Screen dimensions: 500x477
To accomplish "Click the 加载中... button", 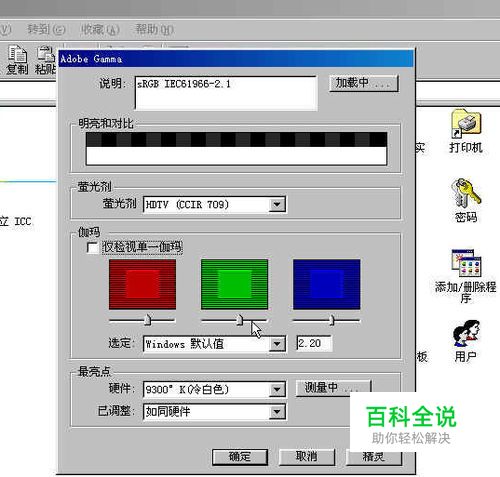I will 364,83.
